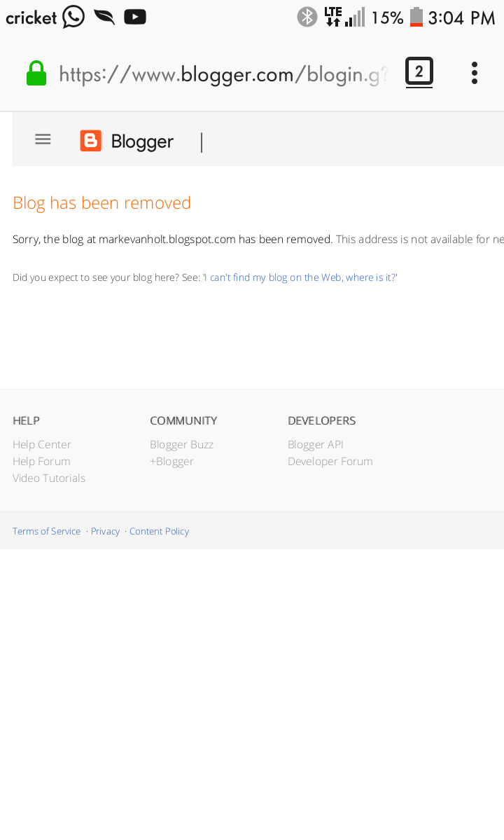Open the Blogger API link

pos(316,445)
